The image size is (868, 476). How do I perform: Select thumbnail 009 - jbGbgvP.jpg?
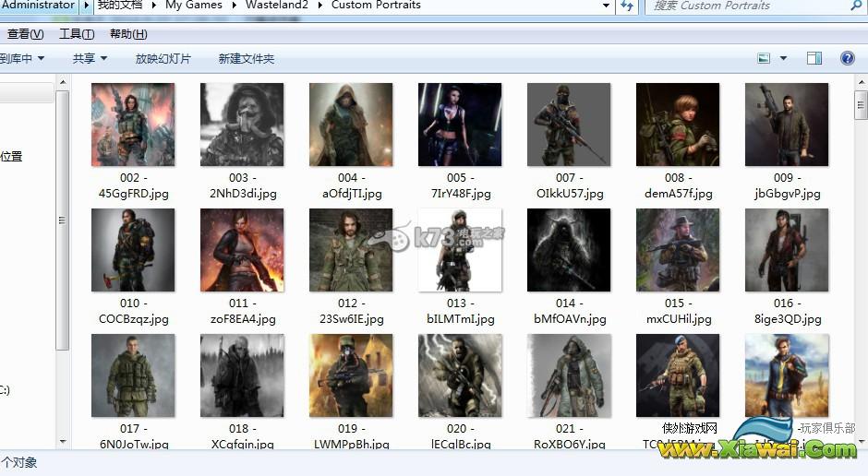point(787,125)
